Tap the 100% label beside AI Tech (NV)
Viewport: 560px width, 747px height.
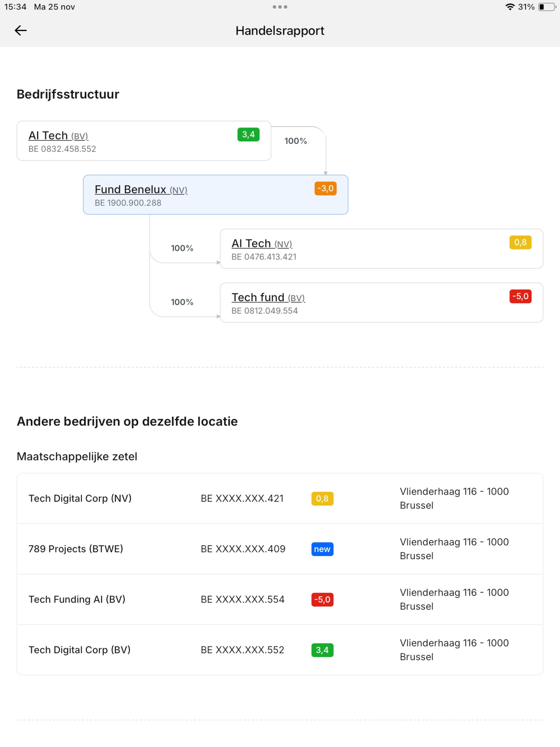pos(182,248)
